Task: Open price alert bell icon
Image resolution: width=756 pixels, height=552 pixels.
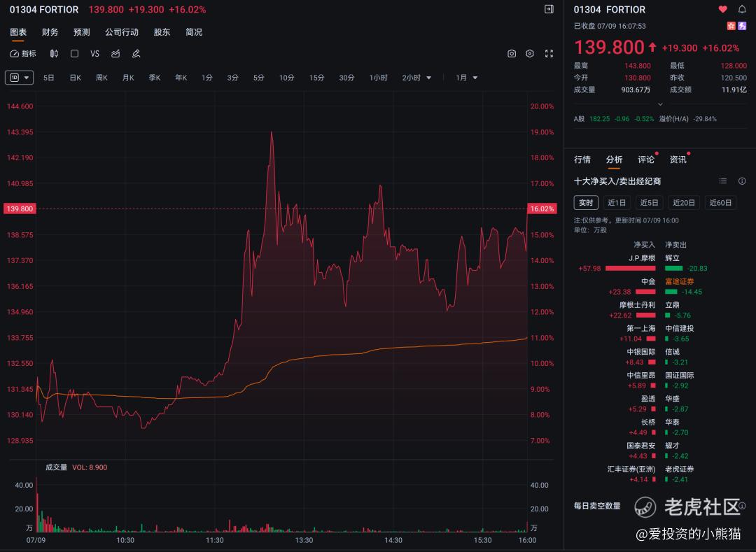Action: coord(741,9)
